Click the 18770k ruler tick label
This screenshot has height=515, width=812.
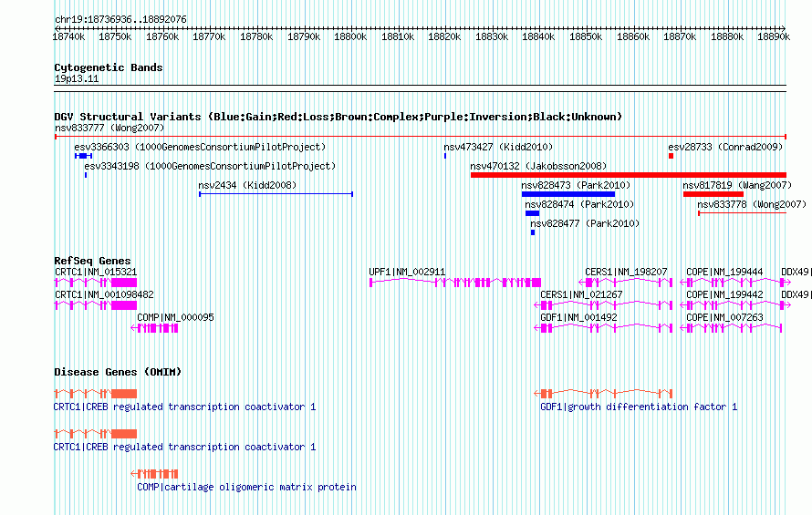[x=209, y=36]
